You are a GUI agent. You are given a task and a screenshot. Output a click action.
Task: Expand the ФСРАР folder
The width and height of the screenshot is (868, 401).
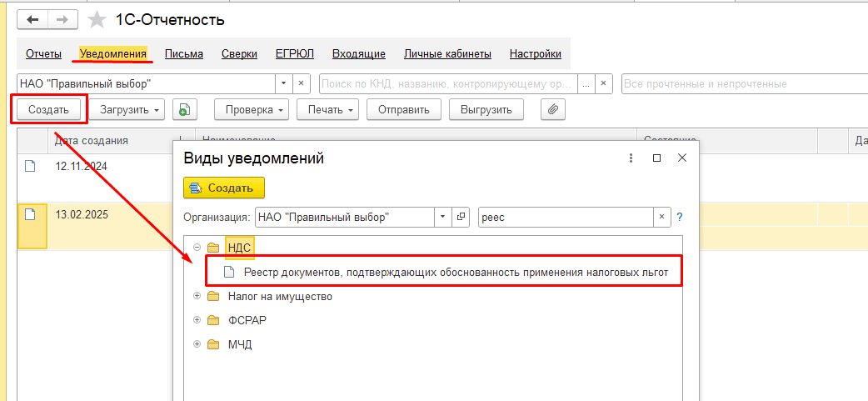click(197, 320)
